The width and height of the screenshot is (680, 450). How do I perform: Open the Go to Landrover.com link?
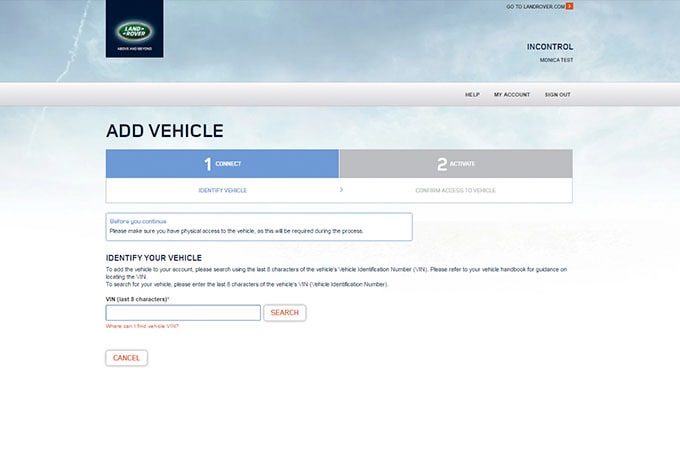(535, 7)
